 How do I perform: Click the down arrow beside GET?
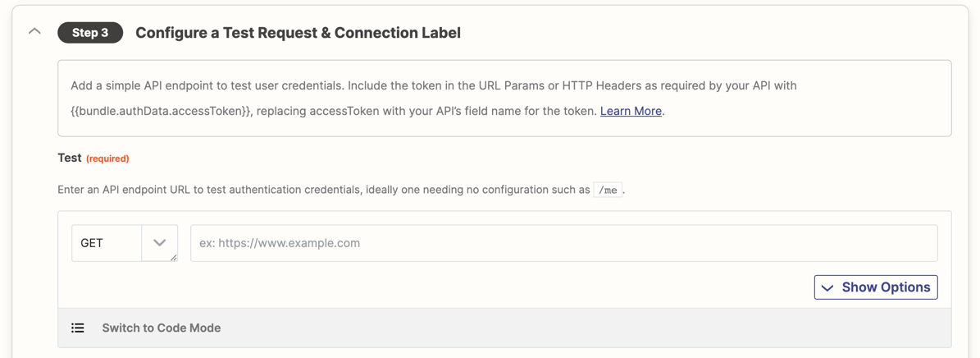pyautogui.click(x=159, y=242)
